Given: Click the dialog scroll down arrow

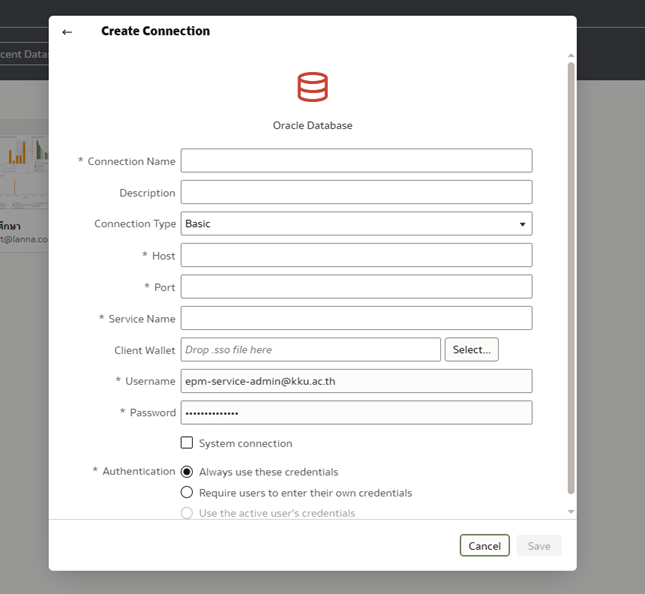Looking at the screenshot, I should point(571,512).
